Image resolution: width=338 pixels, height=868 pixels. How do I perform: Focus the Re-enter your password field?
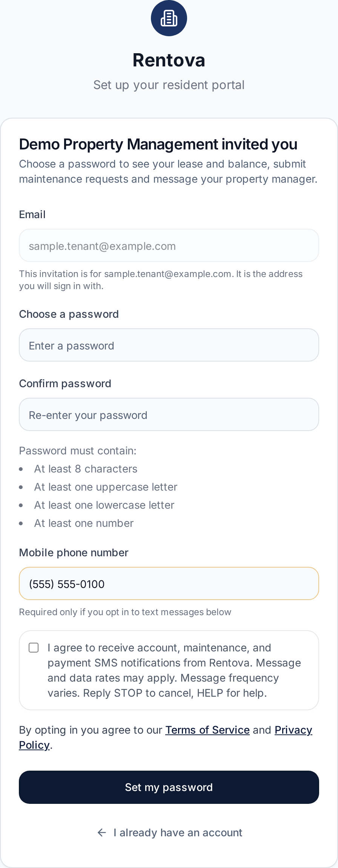pos(169,415)
